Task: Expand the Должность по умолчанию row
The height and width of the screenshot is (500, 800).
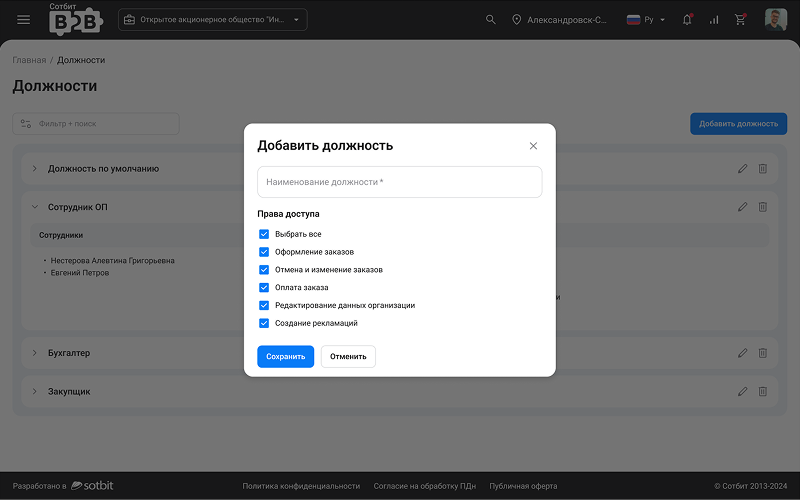Action: (34, 169)
